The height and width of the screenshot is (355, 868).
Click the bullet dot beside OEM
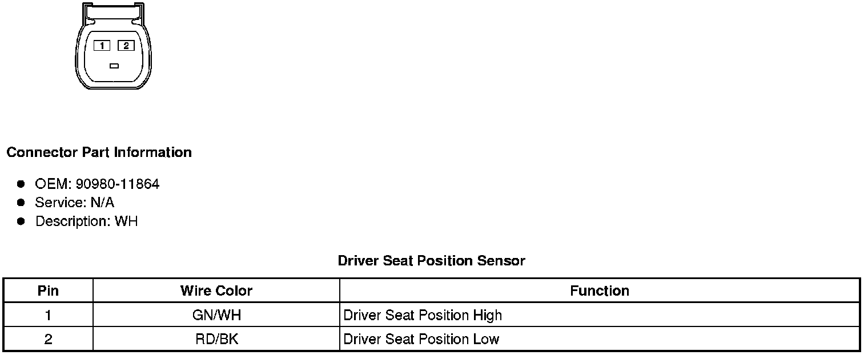point(21,184)
